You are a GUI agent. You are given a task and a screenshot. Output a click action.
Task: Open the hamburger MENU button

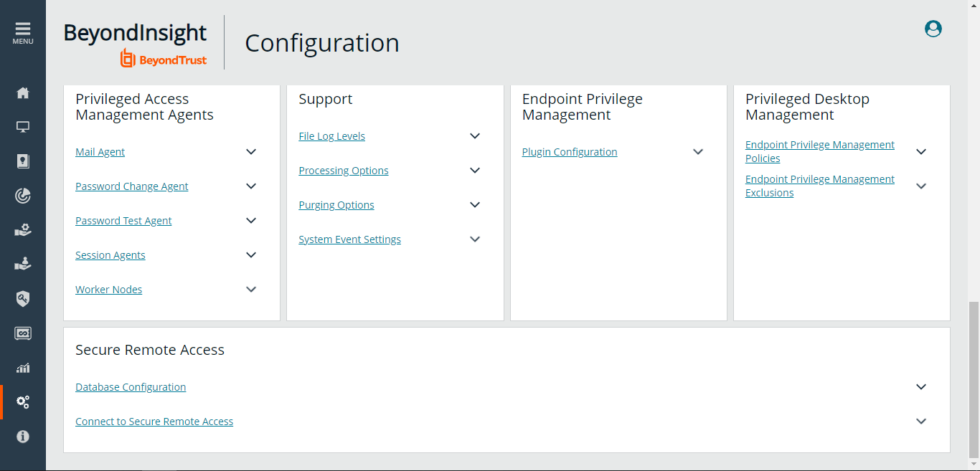point(22,33)
